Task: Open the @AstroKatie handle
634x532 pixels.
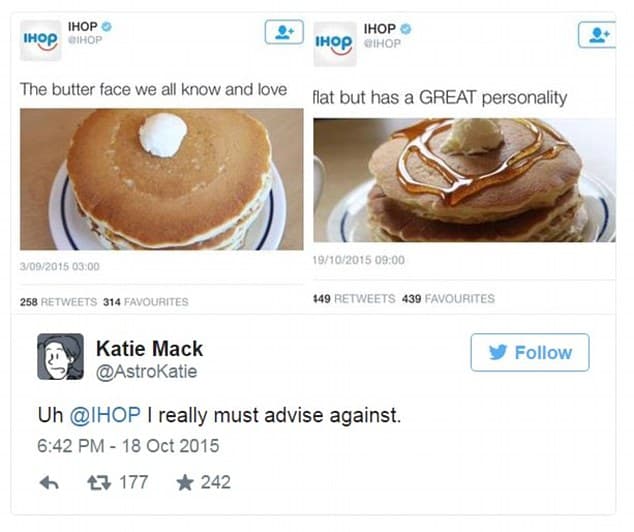Action: [x=146, y=372]
